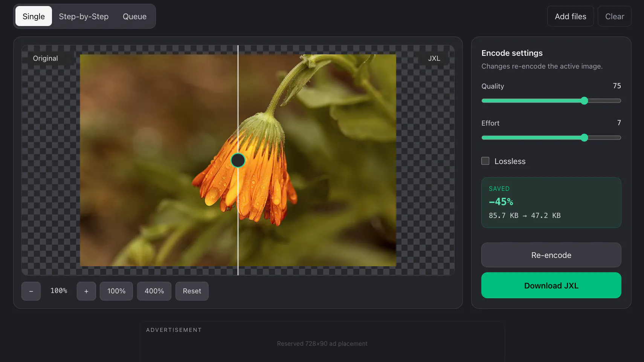Viewport: 644px width, 362px height.
Task: Adjust the Quality slider handle
Action: point(584,101)
